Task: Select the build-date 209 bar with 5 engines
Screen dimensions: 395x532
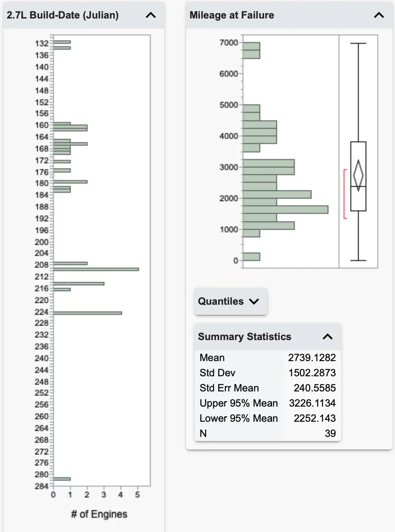Action: click(96, 269)
